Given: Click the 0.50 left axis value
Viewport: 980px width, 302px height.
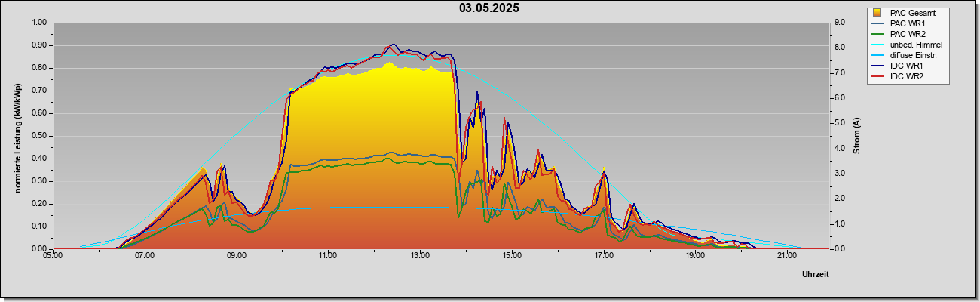Looking at the screenshot, I should pyautogui.click(x=38, y=136).
